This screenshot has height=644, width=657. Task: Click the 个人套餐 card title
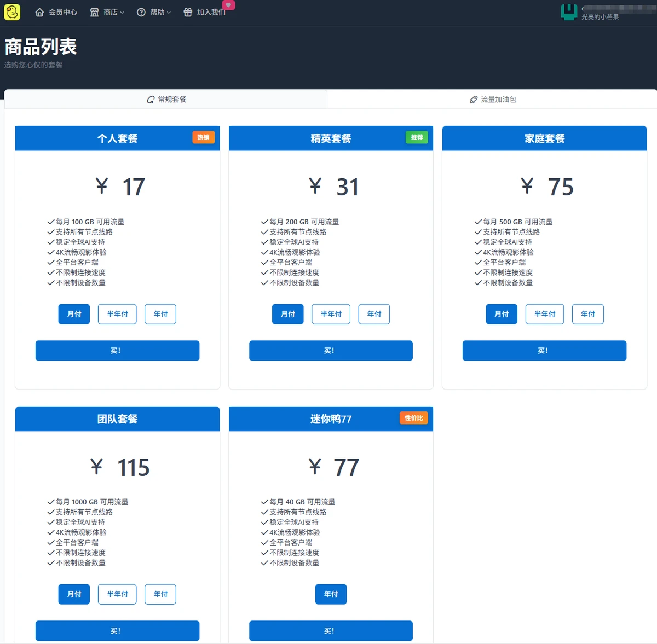tap(117, 138)
